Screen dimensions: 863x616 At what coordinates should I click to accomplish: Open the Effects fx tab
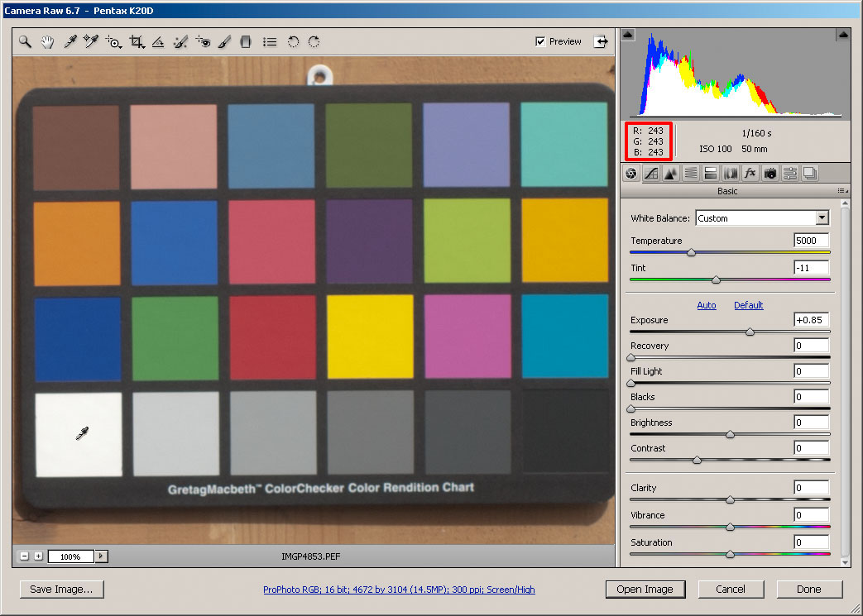(x=750, y=174)
